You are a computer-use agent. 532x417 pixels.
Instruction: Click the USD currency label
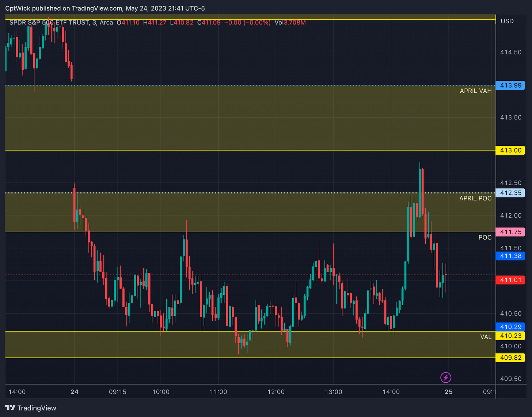[507, 21]
